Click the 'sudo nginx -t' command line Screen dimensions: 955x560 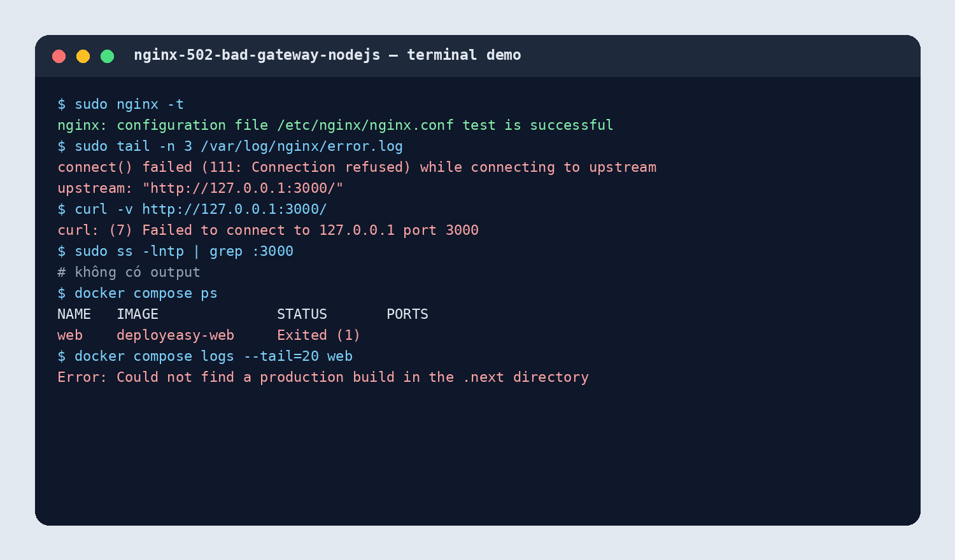[120, 104]
